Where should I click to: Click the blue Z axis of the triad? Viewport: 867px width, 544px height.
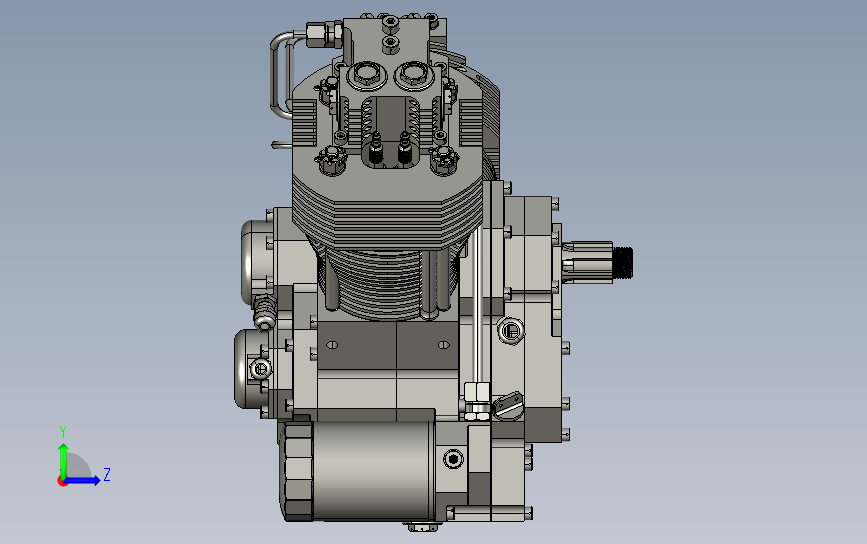(83, 480)
